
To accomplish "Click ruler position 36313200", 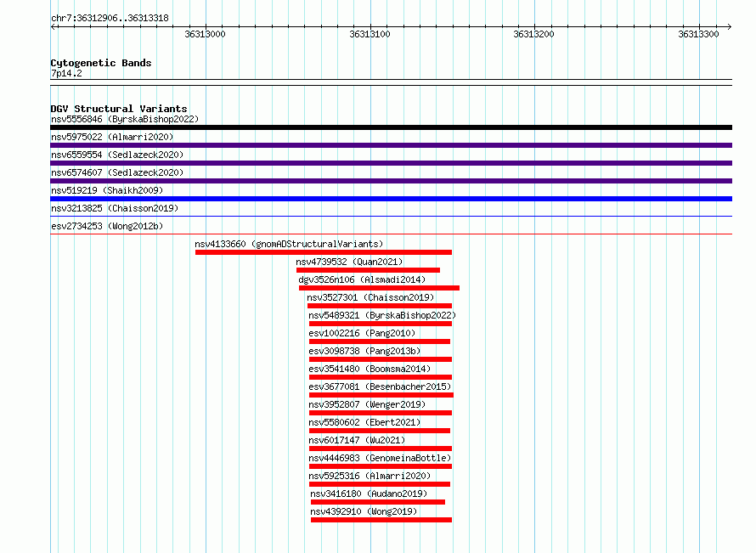I will [x=533, y=34].
